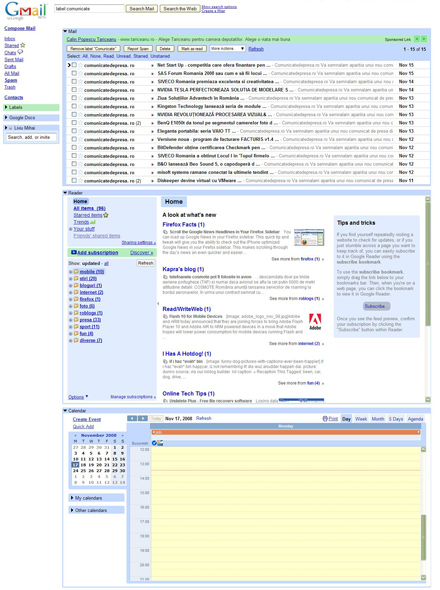Select the Kingston Technology email checkbox
The height and width of the screenshot is (590, 440).
74,106
